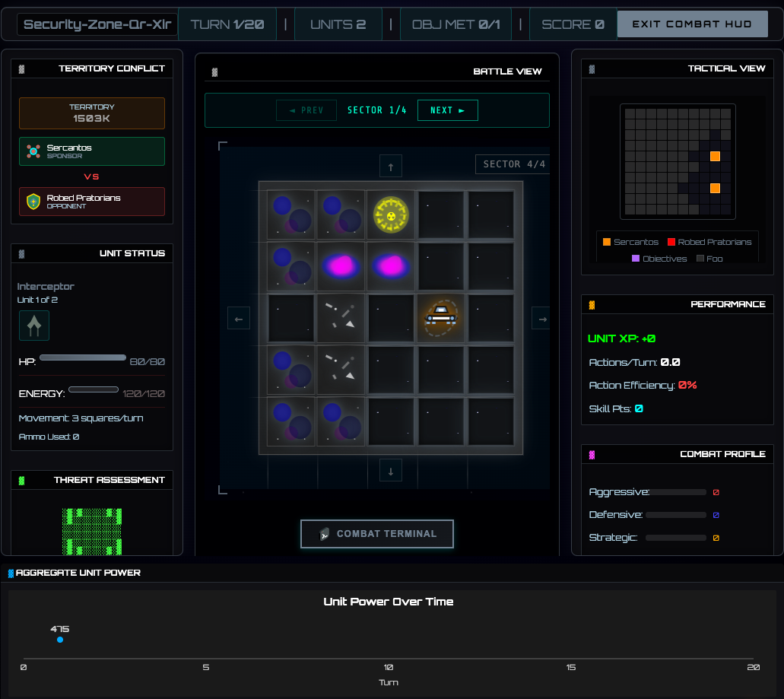784x699 pixels.
Task: Select the TURN 1/20 header item
Action: pos(227,24)
